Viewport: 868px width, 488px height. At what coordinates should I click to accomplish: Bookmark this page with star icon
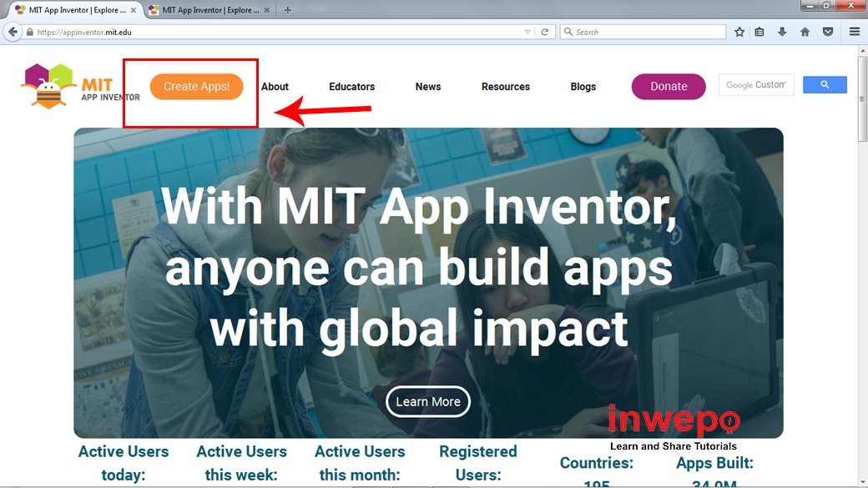739,32
